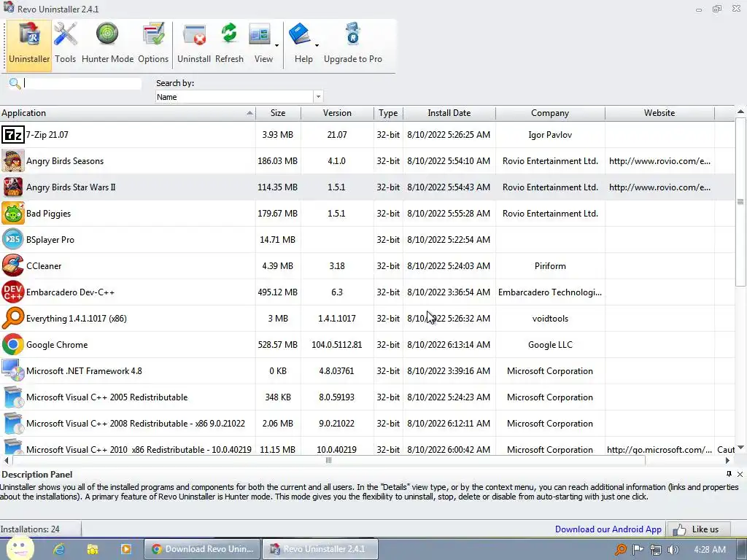
Task: Pin the Description Panel
Action: [729, 474]
